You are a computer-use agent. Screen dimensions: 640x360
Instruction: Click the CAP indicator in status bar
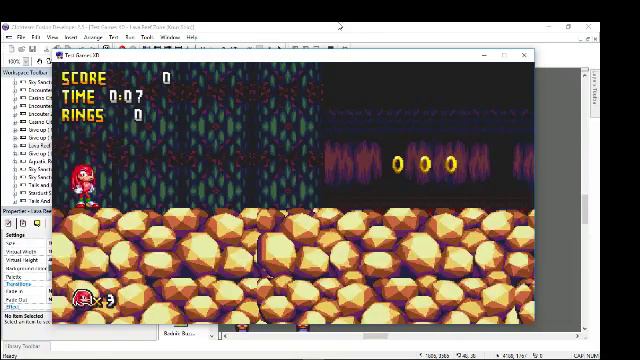pos(579,356)
